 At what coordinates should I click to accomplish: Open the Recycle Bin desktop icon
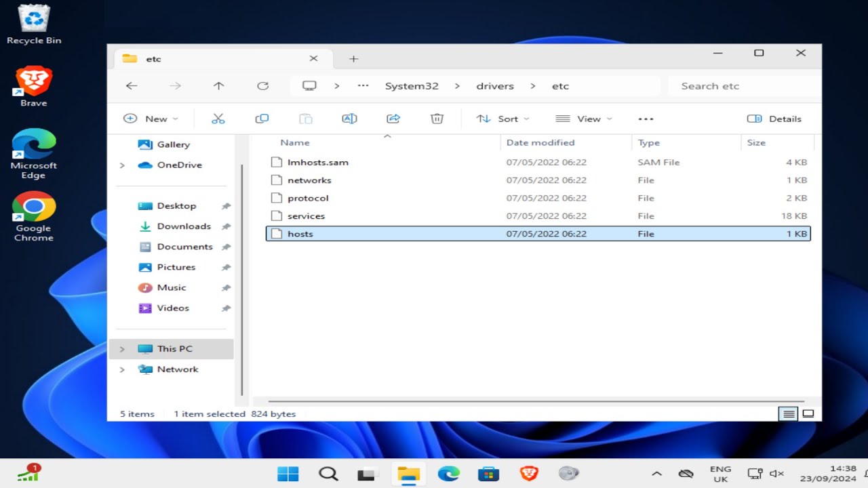pyautogui.click(x=34, y=24)
